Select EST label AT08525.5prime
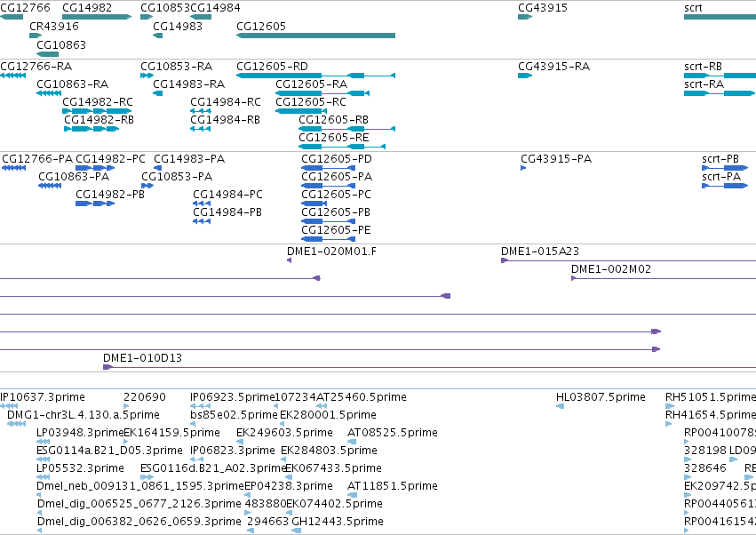 click(x=393, y=433)
